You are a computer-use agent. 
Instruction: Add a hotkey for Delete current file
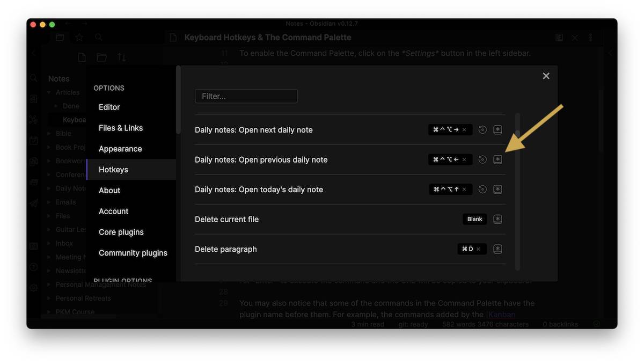[497, 219]
